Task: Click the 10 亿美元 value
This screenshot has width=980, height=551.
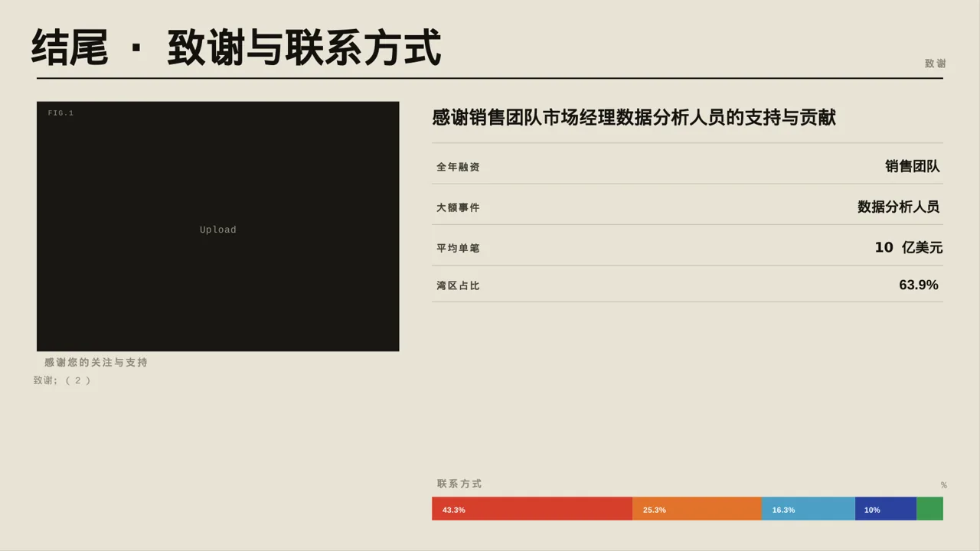Action: 909,247
